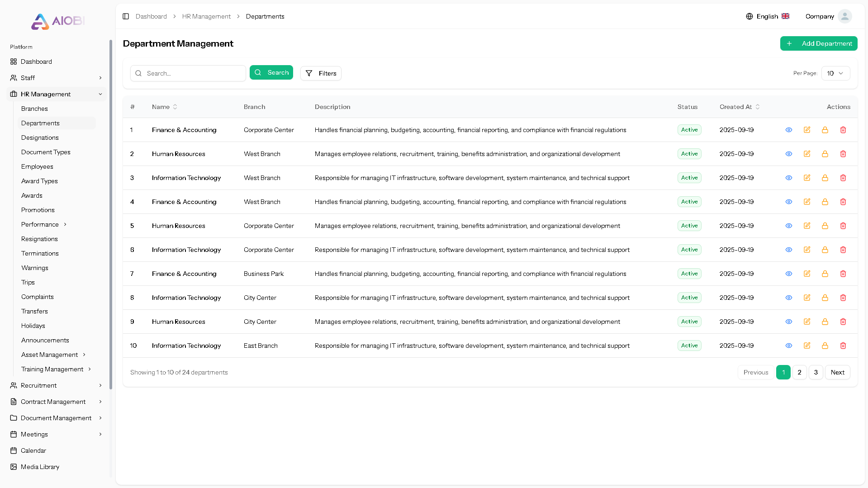Collapse the HR Management section

[56, 94]
